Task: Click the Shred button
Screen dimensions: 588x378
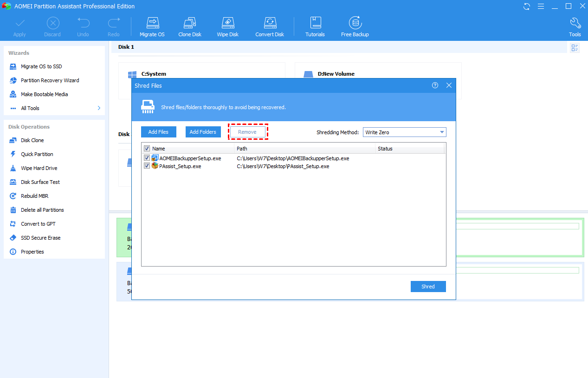Action: (428, 286)
